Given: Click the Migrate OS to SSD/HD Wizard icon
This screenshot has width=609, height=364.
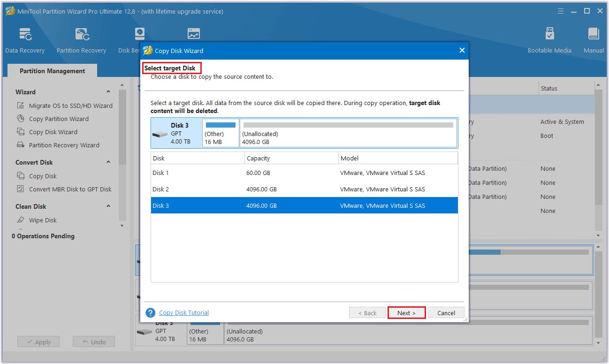Looking at the screenshot, I should 21,106.
